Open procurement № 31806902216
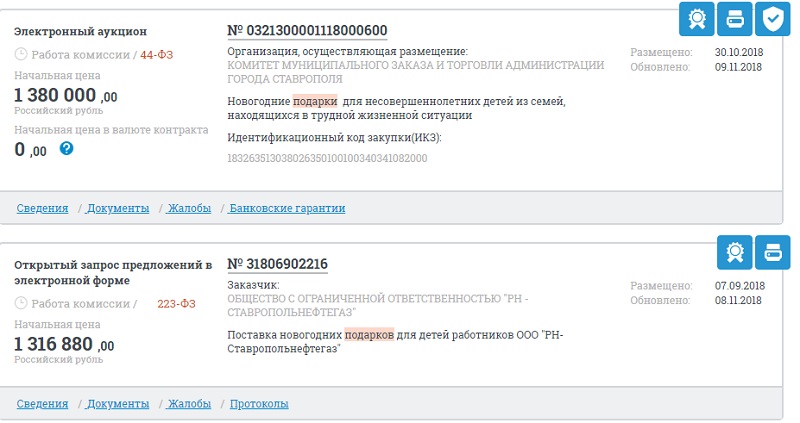The image size is (800, 423). (x=278, y=264)
